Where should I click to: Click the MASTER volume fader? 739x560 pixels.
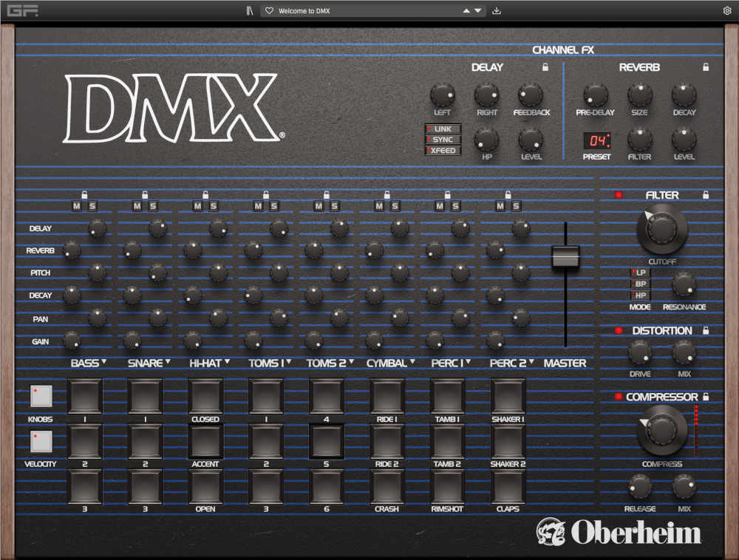(x=565, y=257)
